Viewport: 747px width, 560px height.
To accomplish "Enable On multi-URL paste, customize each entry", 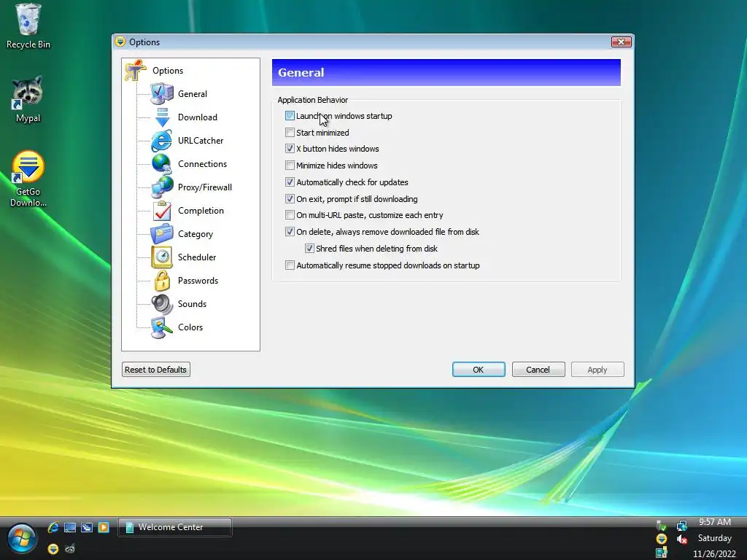I will [x=290, y=215].
